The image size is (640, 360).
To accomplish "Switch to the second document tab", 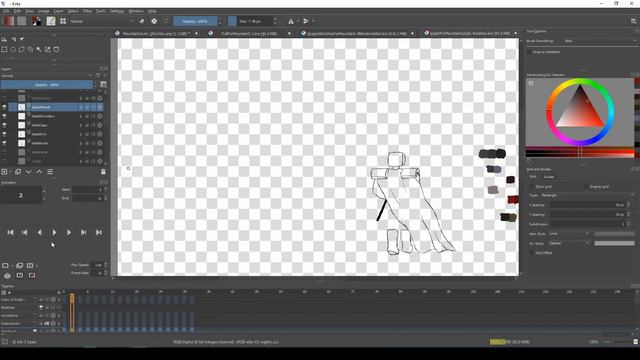I will click(249, 33).
